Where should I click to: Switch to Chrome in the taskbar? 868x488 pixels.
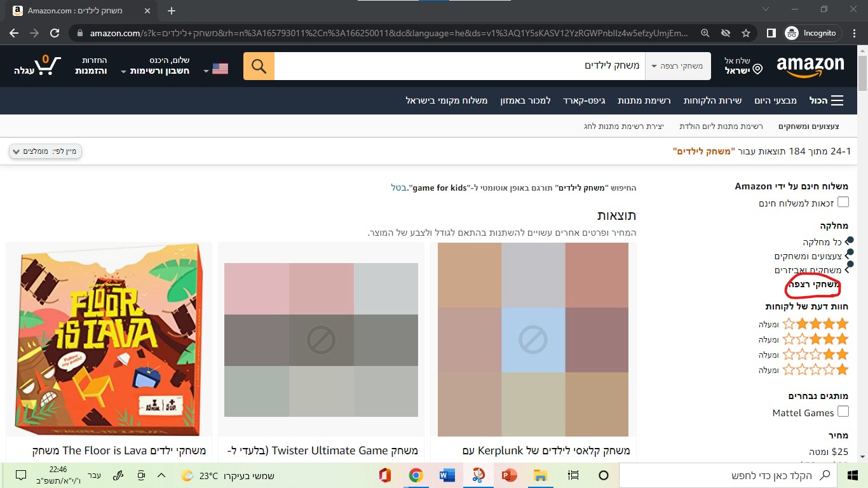pos(416,475)
